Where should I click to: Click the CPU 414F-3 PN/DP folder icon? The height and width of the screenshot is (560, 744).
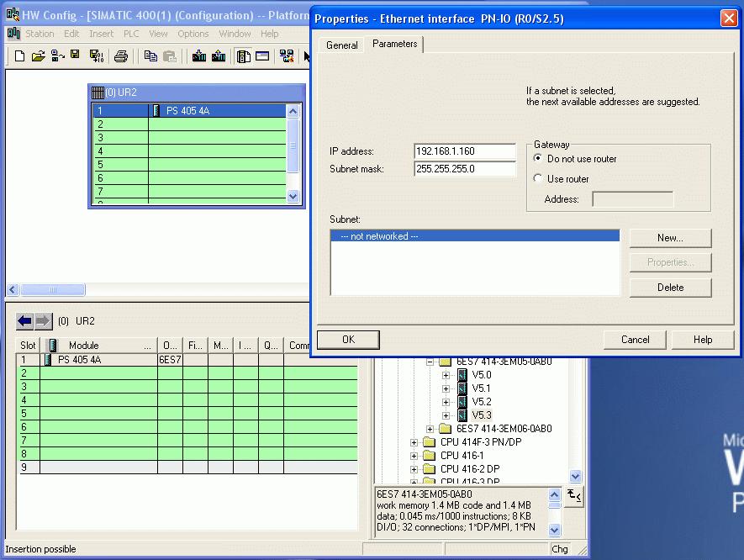point(429,442)
